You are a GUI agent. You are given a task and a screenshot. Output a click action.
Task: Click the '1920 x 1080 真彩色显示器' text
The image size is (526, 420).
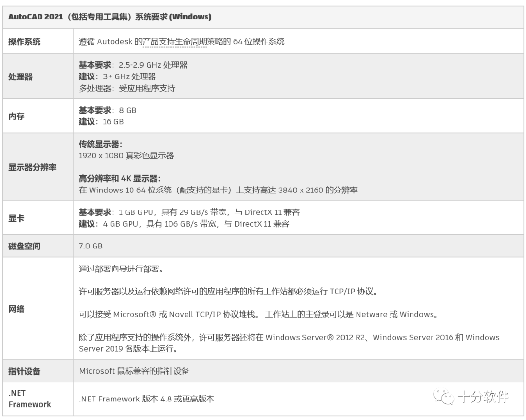coord(126,156)
